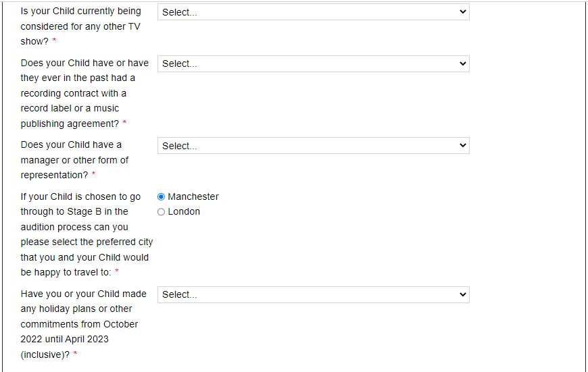Click chevron arrow of other TV show dropdown
The width and height of the screenshot is (588, 372).
click(463, 12)
